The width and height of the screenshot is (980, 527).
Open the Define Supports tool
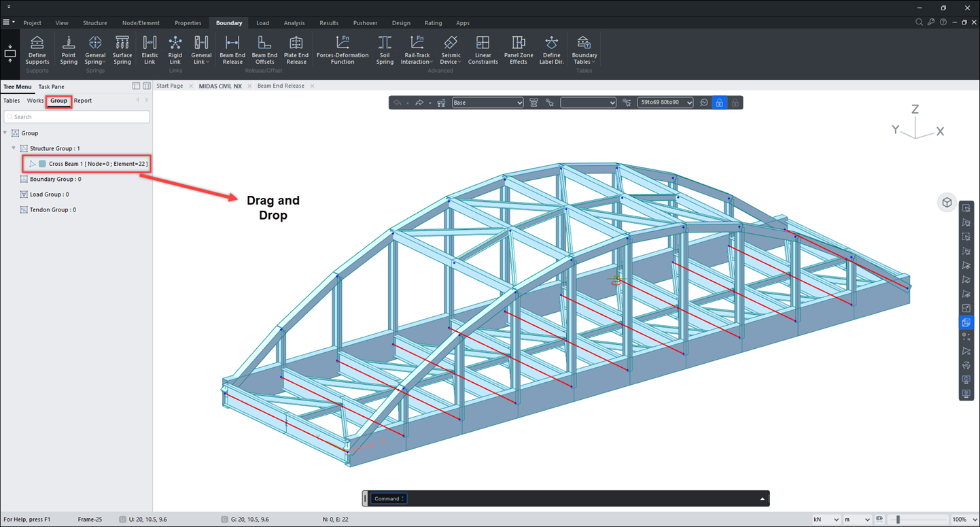37,50
